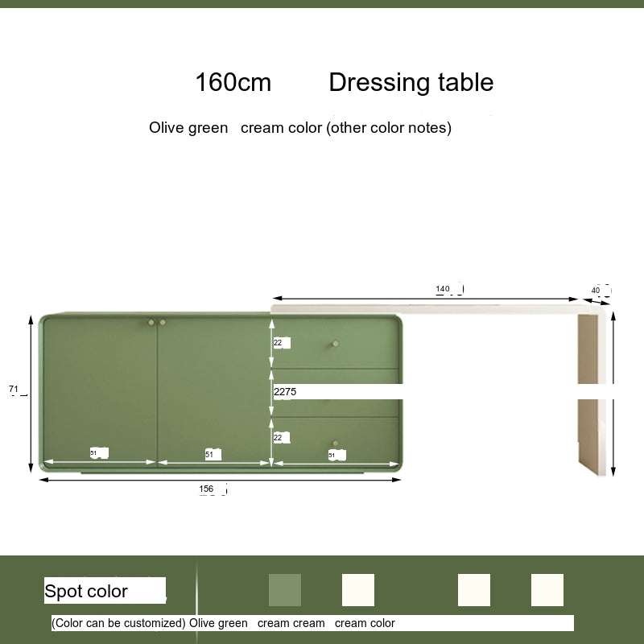Click the 40 depth dimension label
Screen dimensions: 644x644
pos(596,290)
